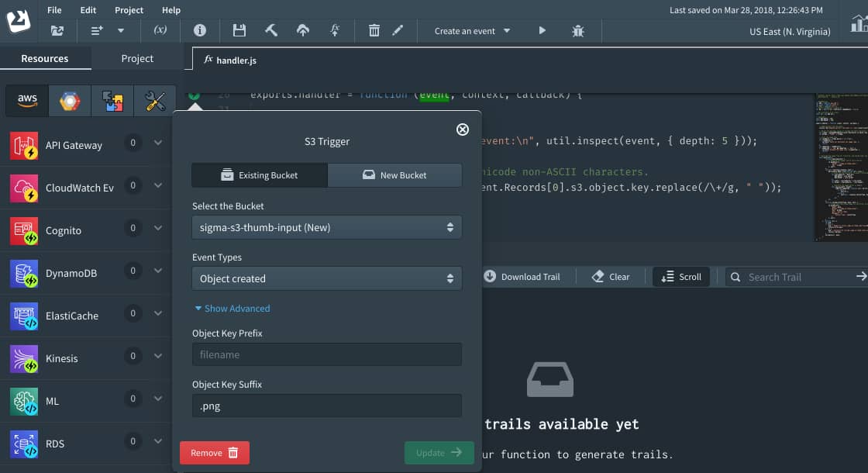Expand the CloudWatch Ev chevron
868x473 pixels.
point(158,185)
